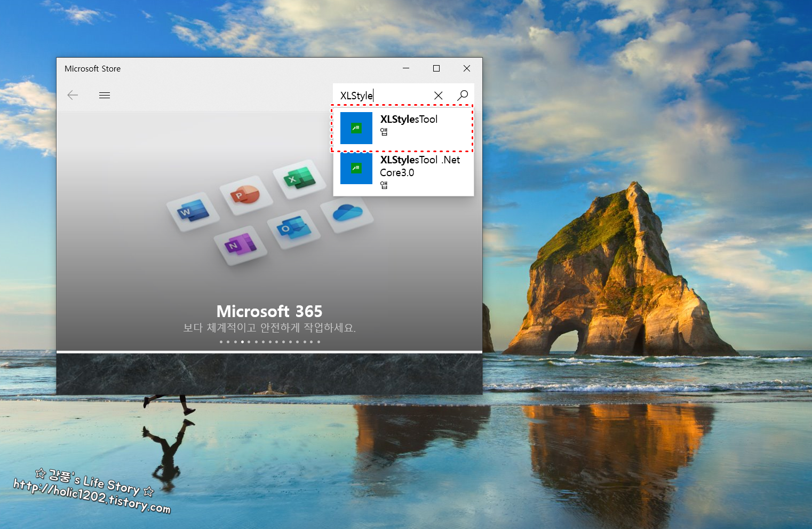Image resolution: width=812 pixels, height=529 pixels.
Task: Click the Outlook icon in the banner
Action: coord(293,229)
